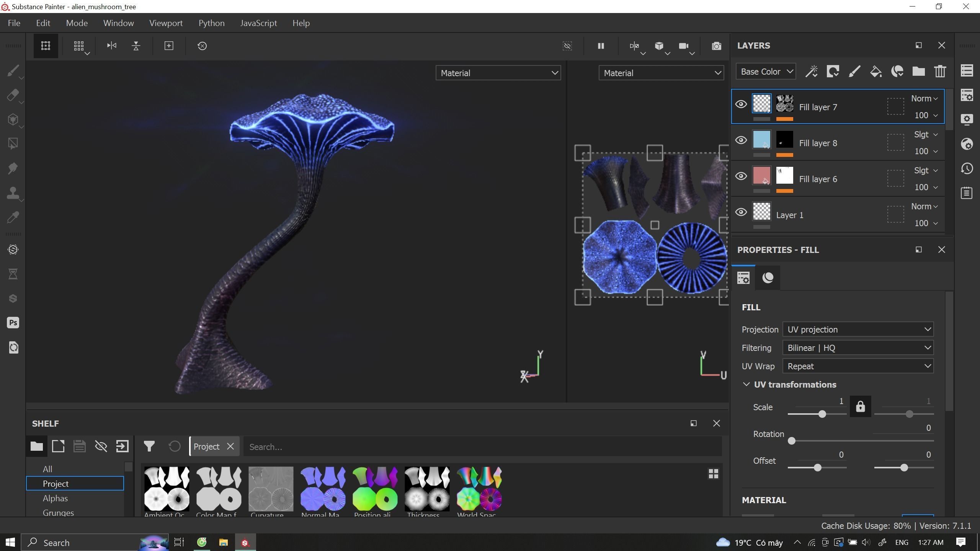Open the Shelf filter funnel
This screenshot has width=980, height=551.
[x=149, y=446]
